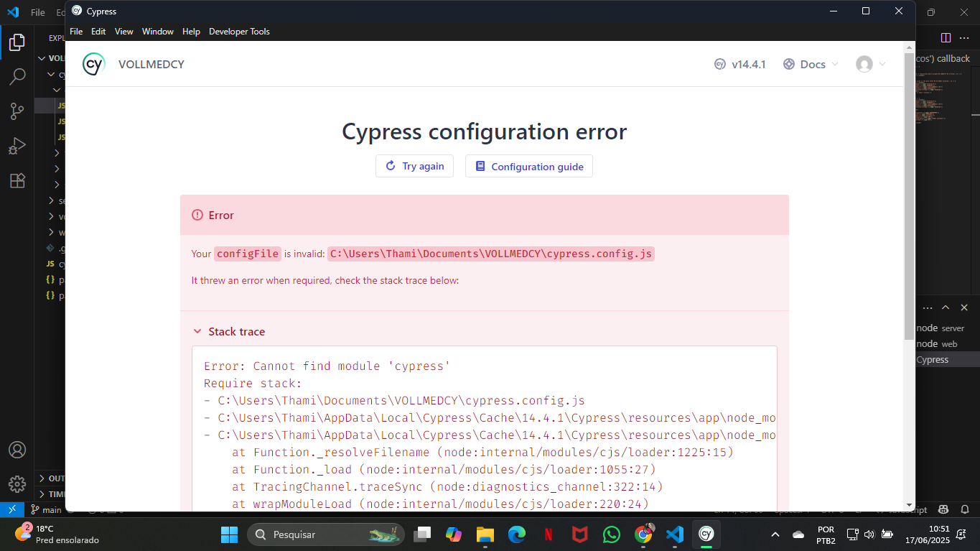Open the View menu in Cypress

coord(124,31)
